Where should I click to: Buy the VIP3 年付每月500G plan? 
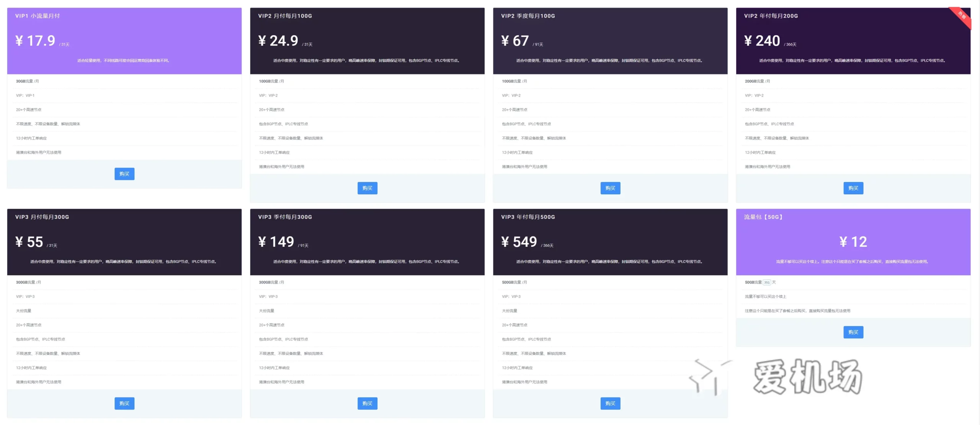pos(610,404)
